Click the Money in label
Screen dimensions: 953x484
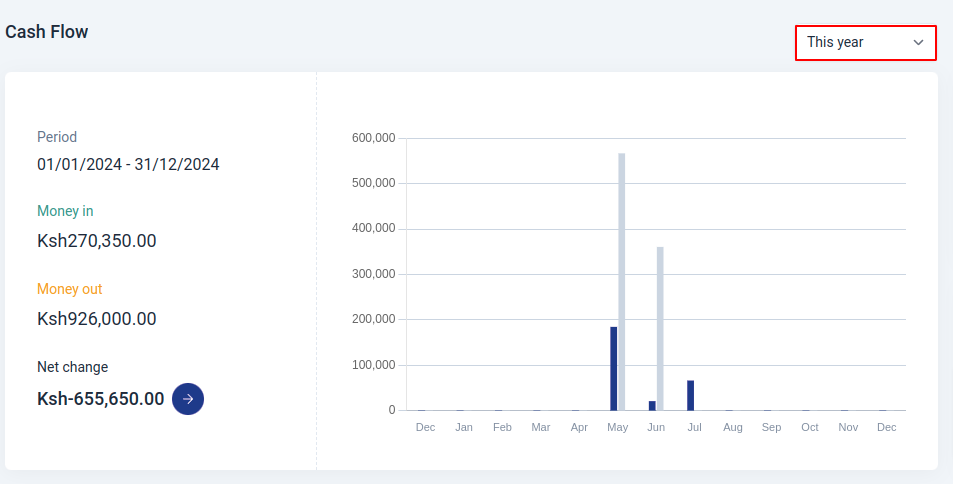[65, 211]
